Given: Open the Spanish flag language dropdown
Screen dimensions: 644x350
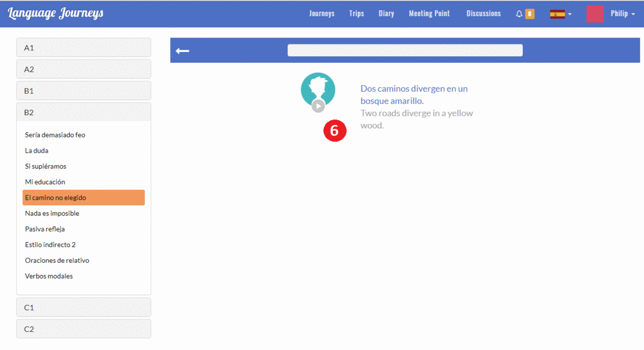Looking at the screenshot, I should click(x=561, y=14).
